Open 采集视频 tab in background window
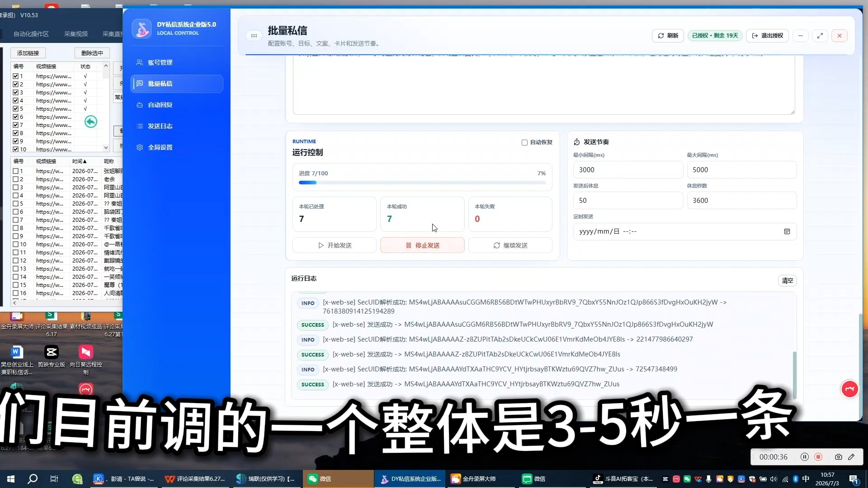868x488 pixels. (x=76, y=34)
